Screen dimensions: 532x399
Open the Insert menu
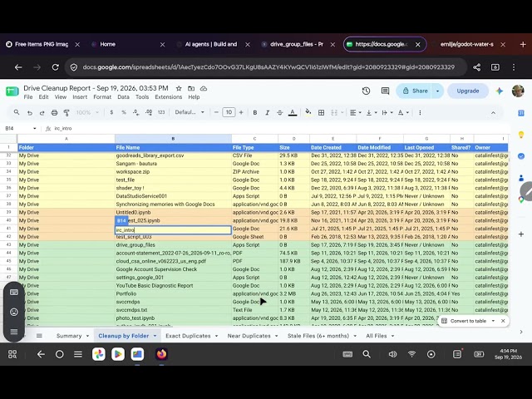(80, 97)
